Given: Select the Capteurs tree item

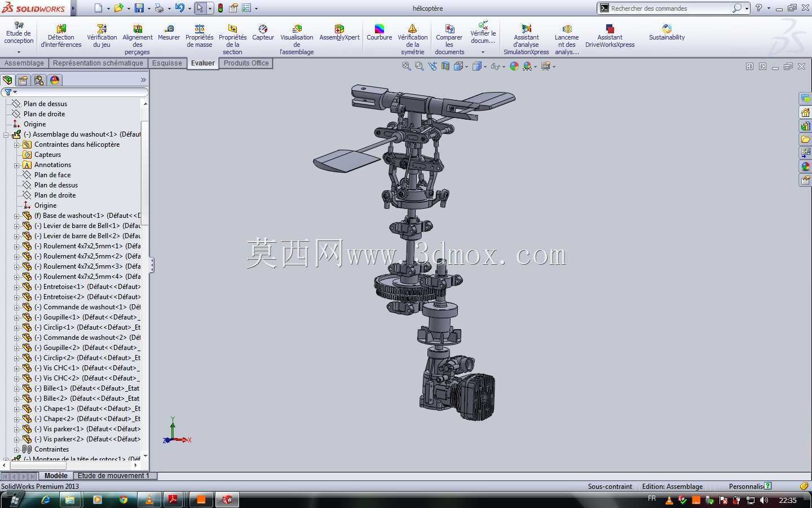Looking at the screenshot, I should pyautogui.click(x=47, y=155).
